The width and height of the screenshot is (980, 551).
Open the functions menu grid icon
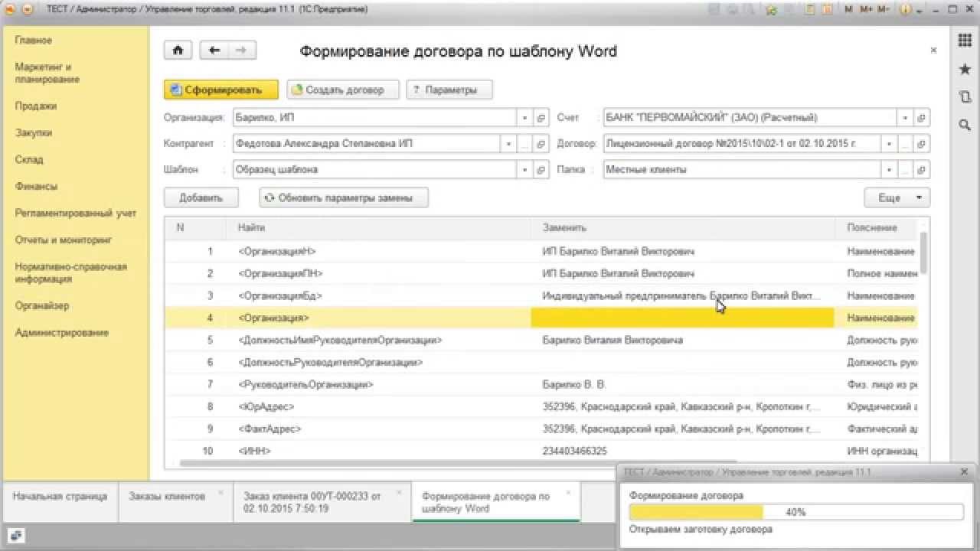(965, 41)
